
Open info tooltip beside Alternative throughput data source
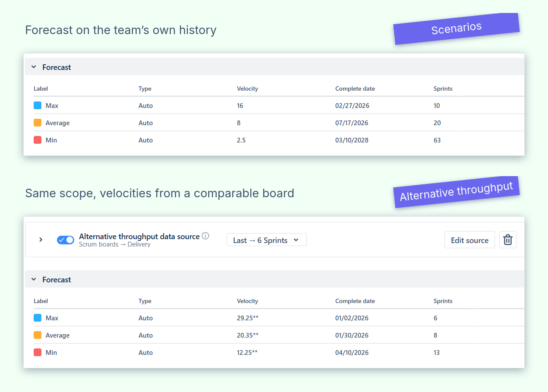pos(205,236)
